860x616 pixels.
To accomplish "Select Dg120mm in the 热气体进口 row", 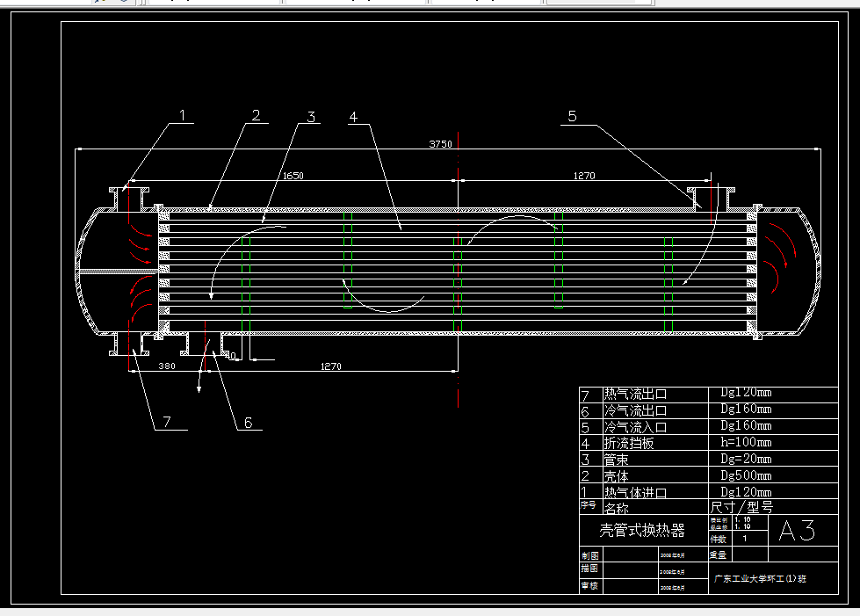I will (x=746, y=491).
